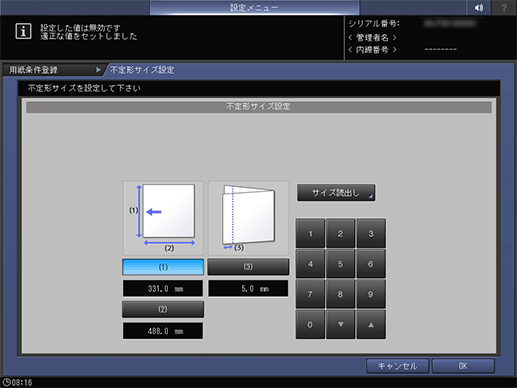Click the 不定形サイズ設定 breadcrumb tab
This screenshot has height=388, width=517.
142,70
